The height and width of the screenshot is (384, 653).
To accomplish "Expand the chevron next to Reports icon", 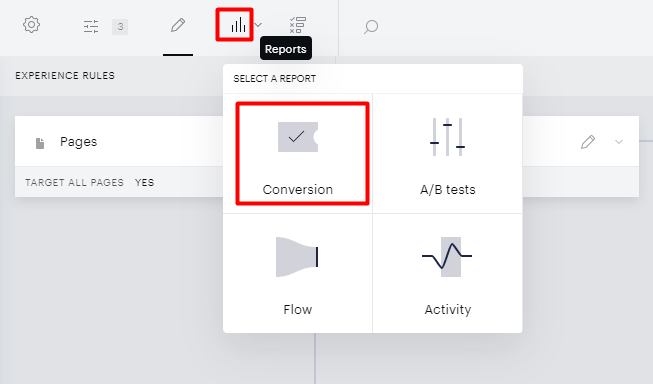I will pyautogui.click(x=258, y=25).
